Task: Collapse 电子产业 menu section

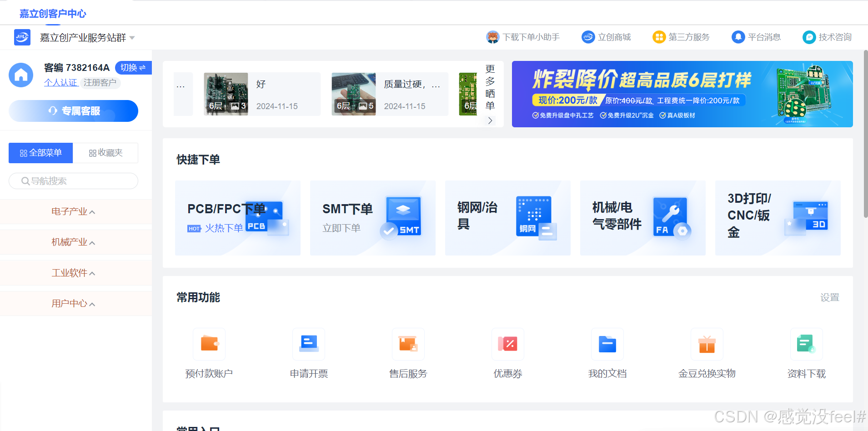Action: [x=76, y=212]
